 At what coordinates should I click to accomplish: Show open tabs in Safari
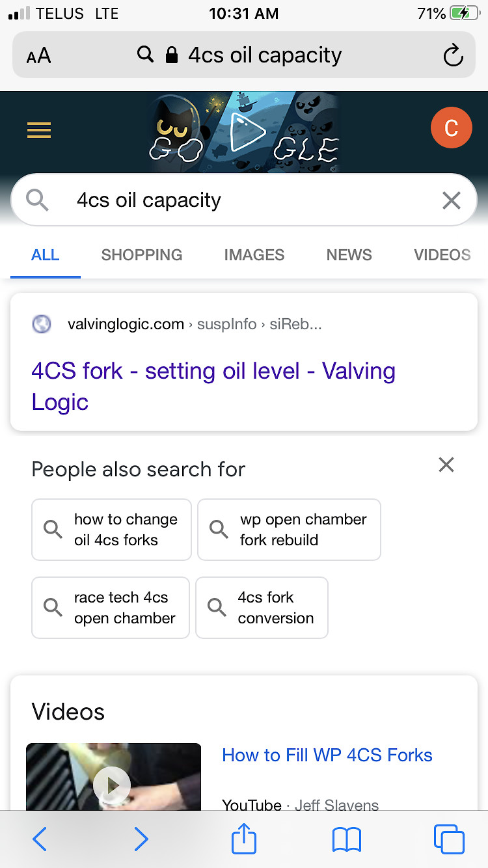[449, 839]
